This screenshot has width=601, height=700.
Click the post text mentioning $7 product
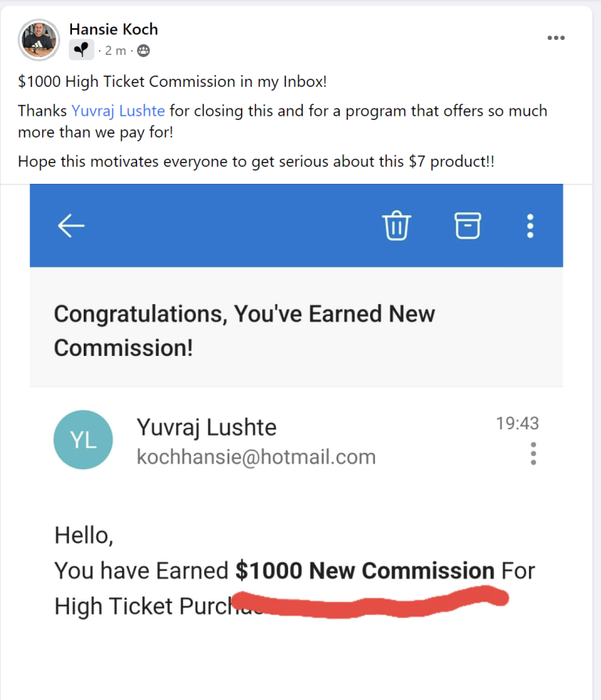pos(256,162)
